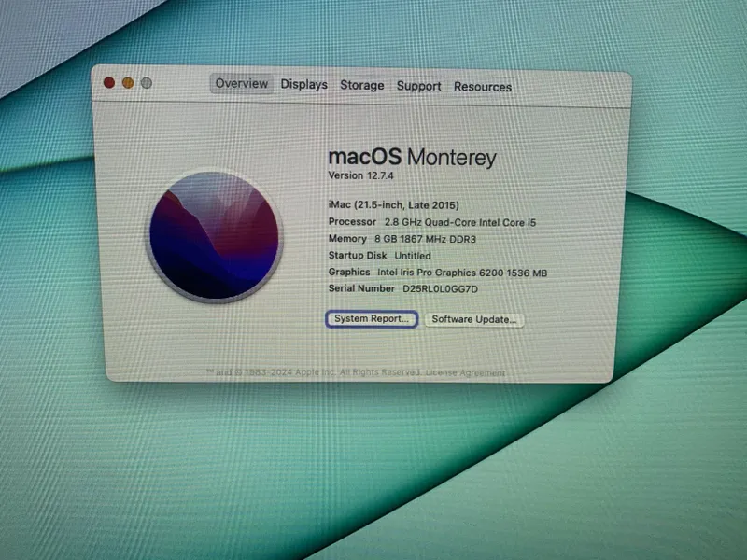This screenshot has height=560, width=747.
Task: Click the greyed-out zoom window button
Action: (x=147, y=83)
